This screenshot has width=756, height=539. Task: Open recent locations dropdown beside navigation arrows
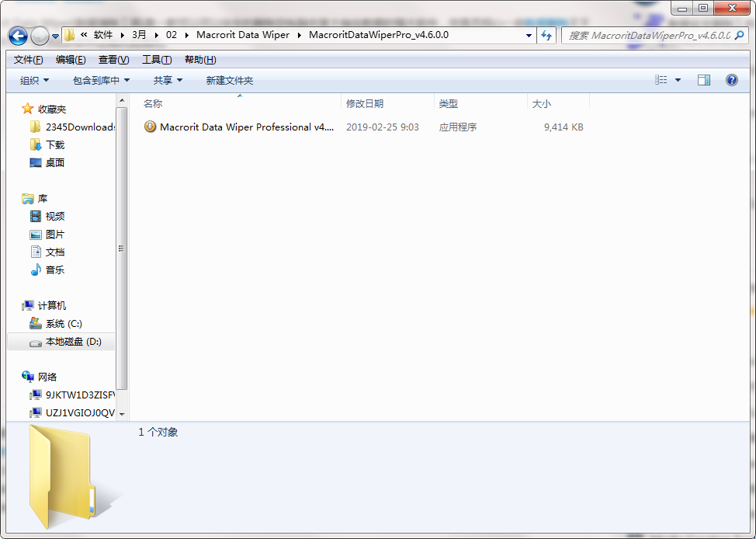(55, 37)
